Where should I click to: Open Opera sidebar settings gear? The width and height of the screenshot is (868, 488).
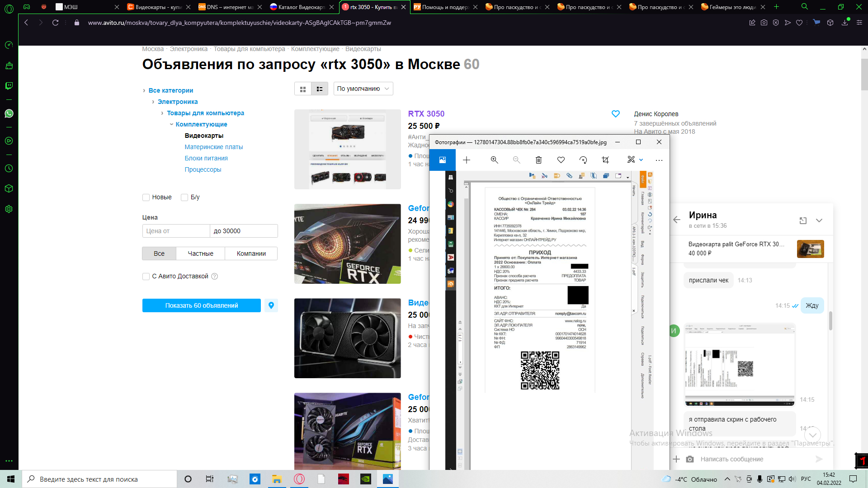point(9,209)
